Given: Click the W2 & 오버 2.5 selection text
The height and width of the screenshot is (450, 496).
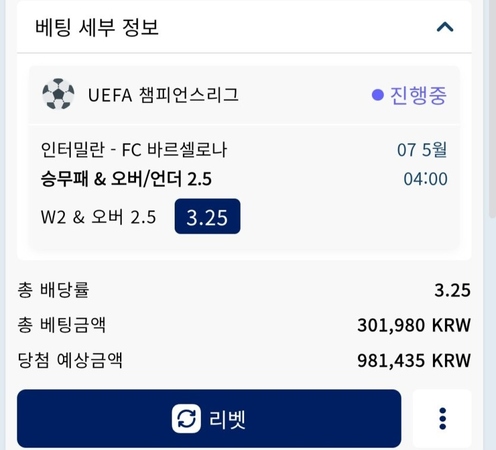Looking at the screenshot, I should point(98,217).
